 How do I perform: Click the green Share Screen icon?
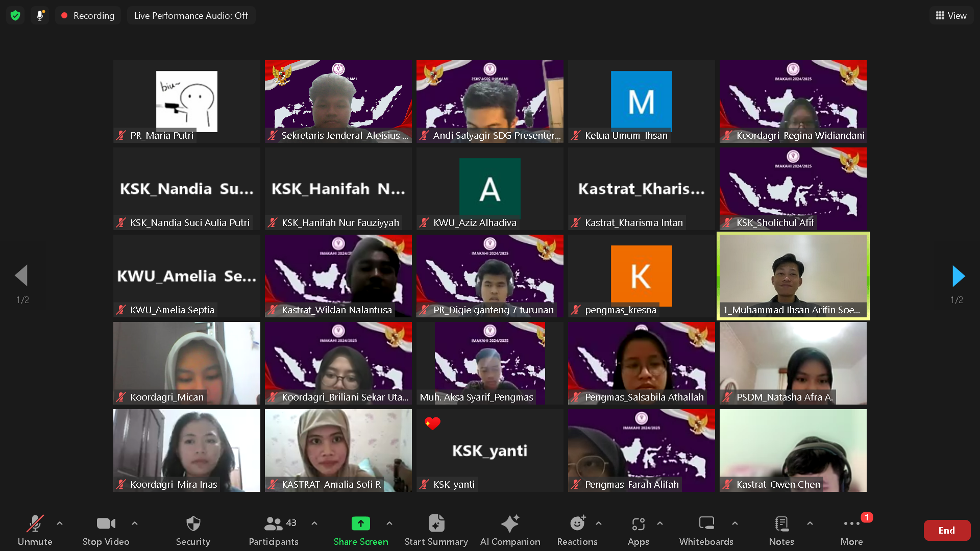[360, 524]
